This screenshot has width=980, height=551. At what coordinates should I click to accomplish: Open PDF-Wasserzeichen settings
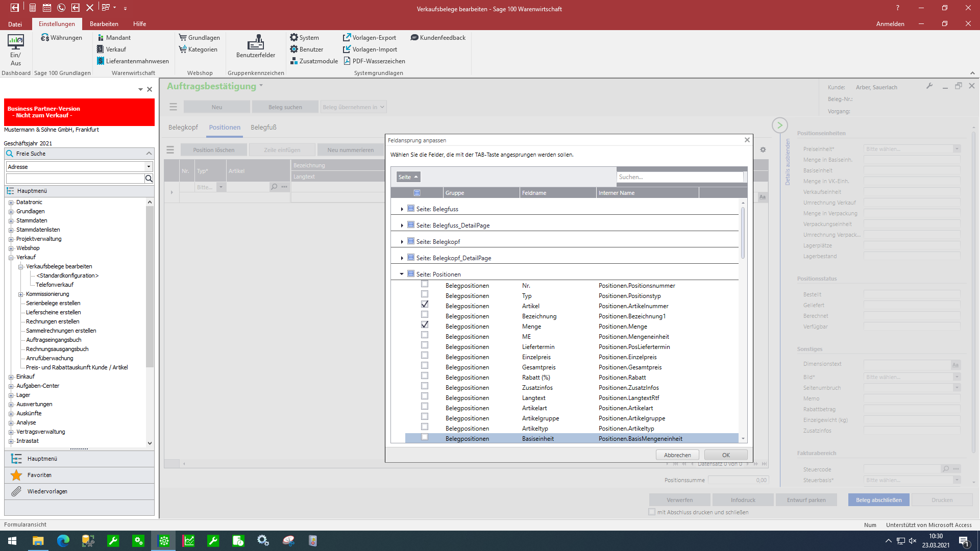[x=374, y=61]
